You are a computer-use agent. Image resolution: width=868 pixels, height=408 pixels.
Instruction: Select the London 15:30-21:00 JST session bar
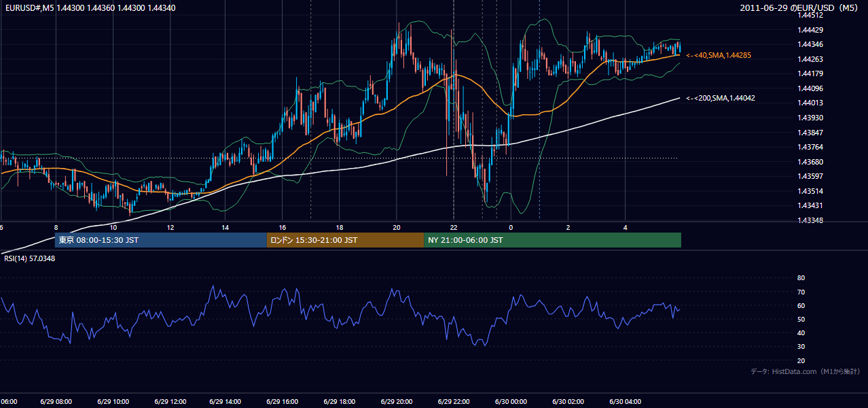(x=345, y=240)
